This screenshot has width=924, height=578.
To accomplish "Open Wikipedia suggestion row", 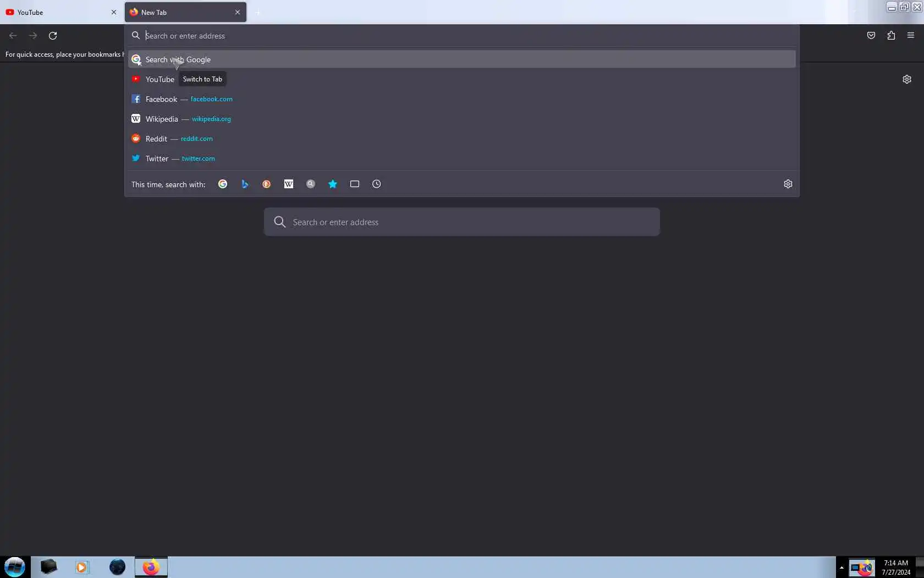I will point(462,119).
